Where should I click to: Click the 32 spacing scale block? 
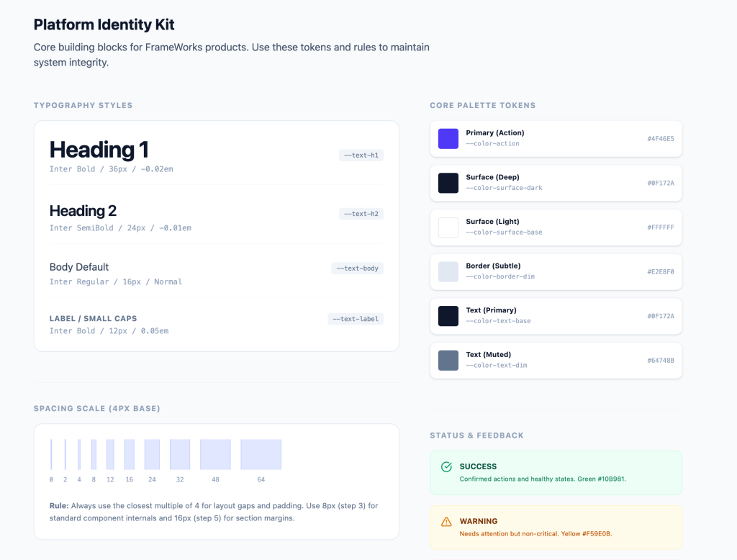coord(180,455)
